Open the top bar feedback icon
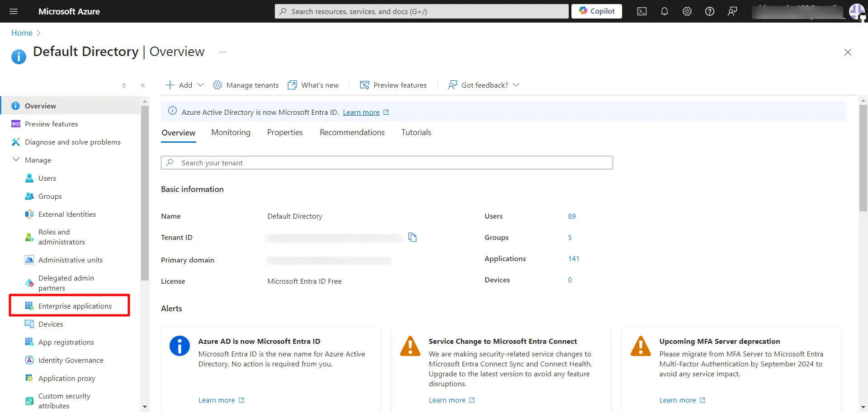 pos(732,11)
